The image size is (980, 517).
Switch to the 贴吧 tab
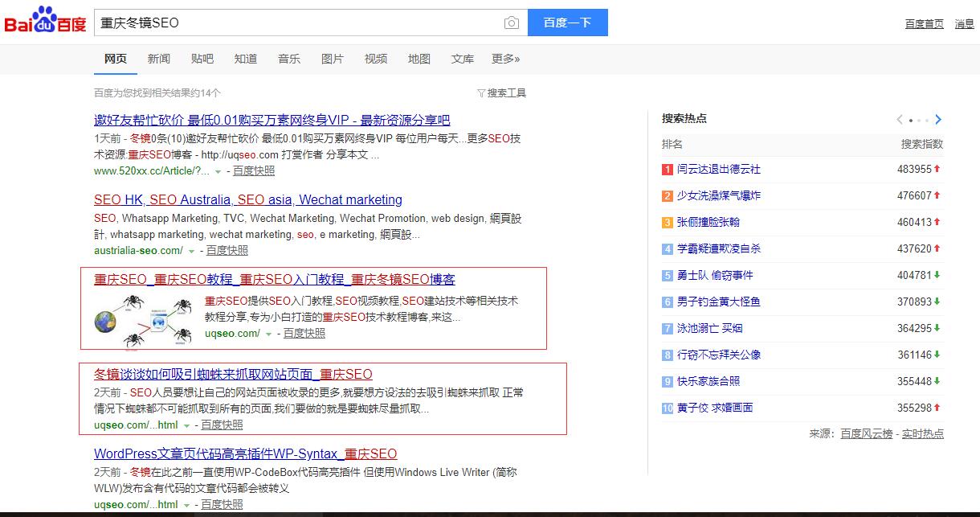pyautogui.click(x=202, y=59)
